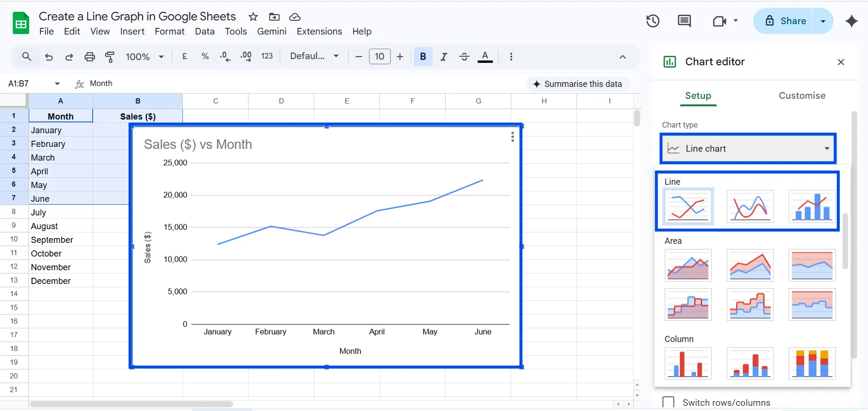This screenshot has width=868, height=411.
Task: Open the Insert menu
Action: pos(132,31)
